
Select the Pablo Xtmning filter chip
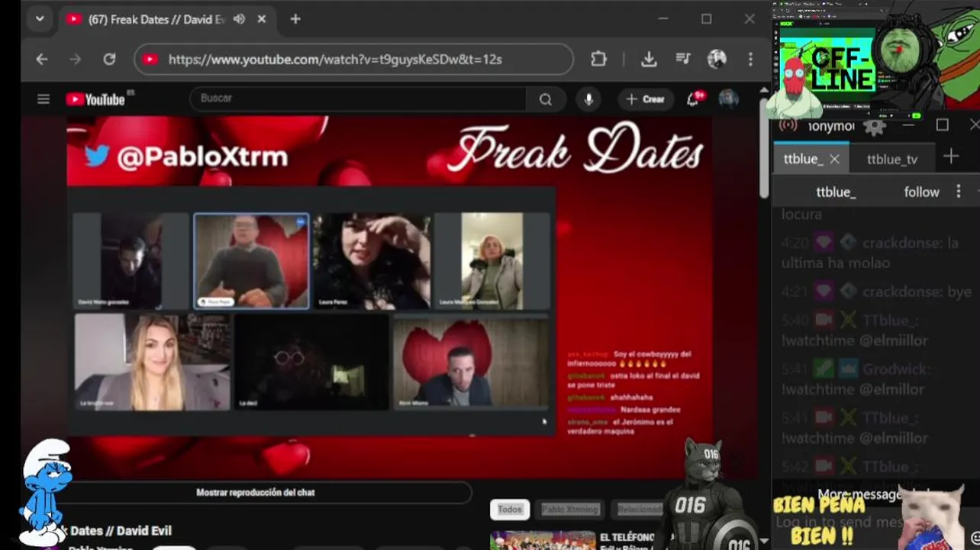point(570,510)
